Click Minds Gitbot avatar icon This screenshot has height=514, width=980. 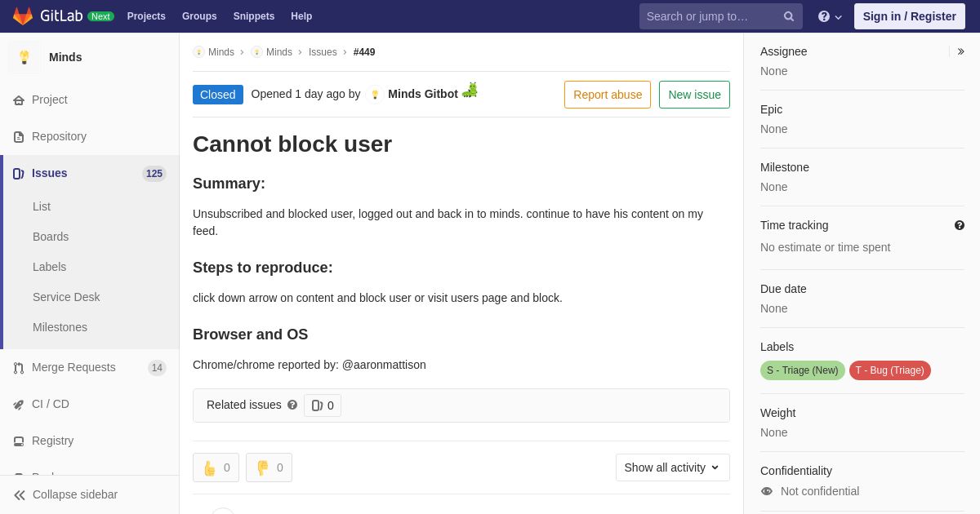click(x=375, y=95)
